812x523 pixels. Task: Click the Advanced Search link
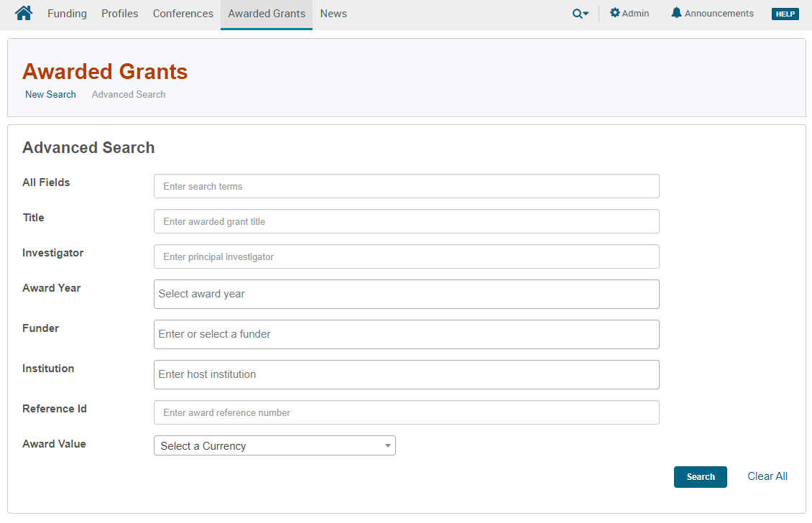tap(129, 94)
